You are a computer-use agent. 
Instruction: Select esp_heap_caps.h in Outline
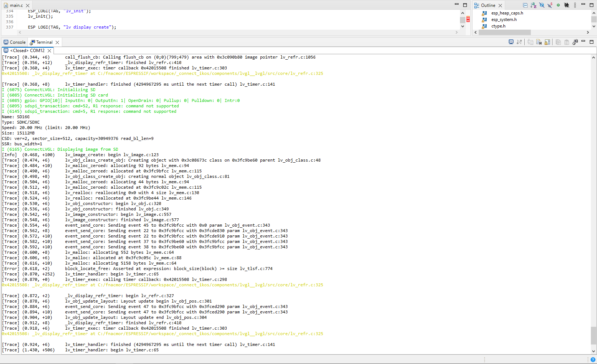tap(507, 13)
